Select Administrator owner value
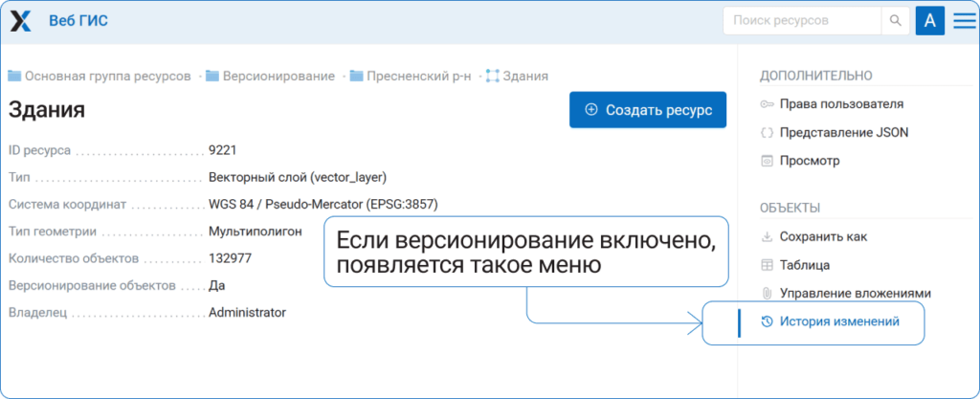 tap(247, 312)
